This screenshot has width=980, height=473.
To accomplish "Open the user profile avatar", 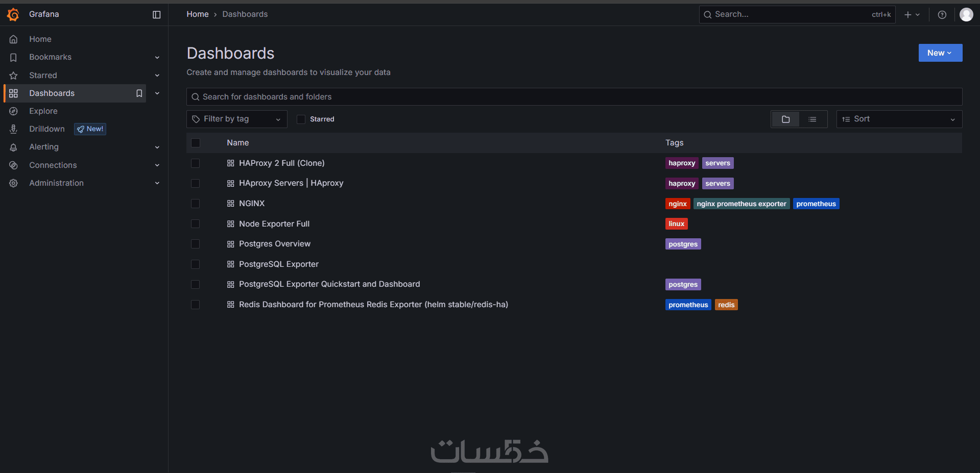I will 966,15.
